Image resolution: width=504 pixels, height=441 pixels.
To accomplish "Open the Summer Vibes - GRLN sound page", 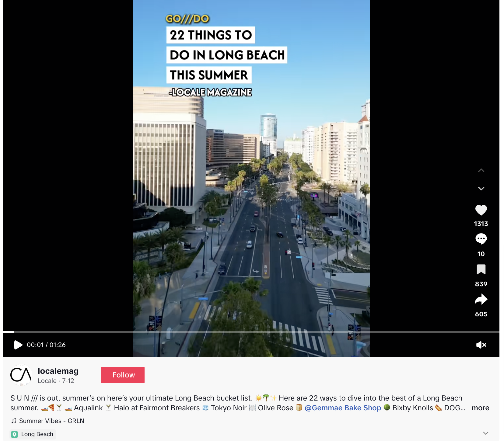I will click(52, 421).
